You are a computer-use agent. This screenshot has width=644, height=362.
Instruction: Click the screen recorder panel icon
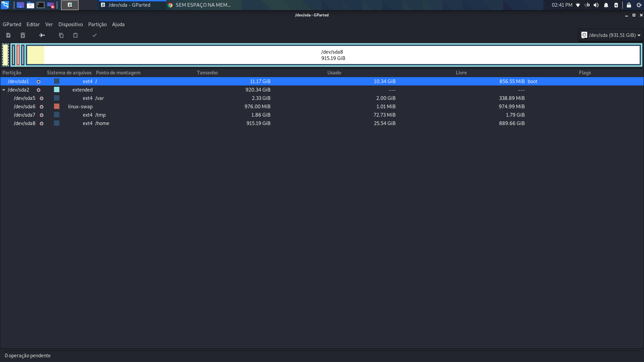coord(51,5)
